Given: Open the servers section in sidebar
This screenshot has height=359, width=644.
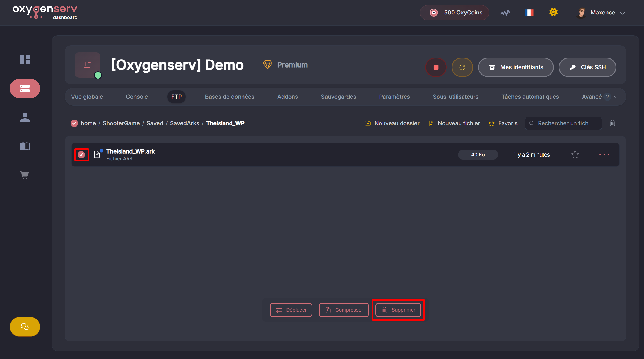Looking at the screenshot, I should coord(25,88).
